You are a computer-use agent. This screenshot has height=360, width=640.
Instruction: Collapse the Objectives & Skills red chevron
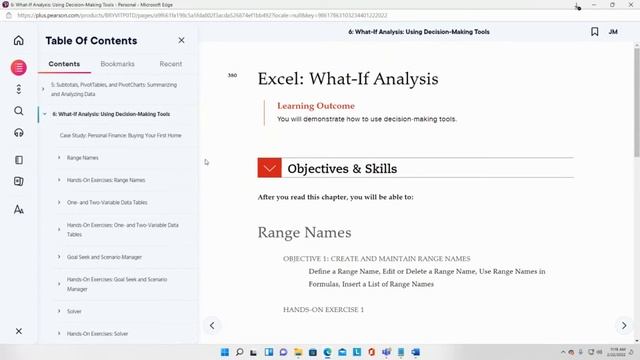[x=269, y=168]
